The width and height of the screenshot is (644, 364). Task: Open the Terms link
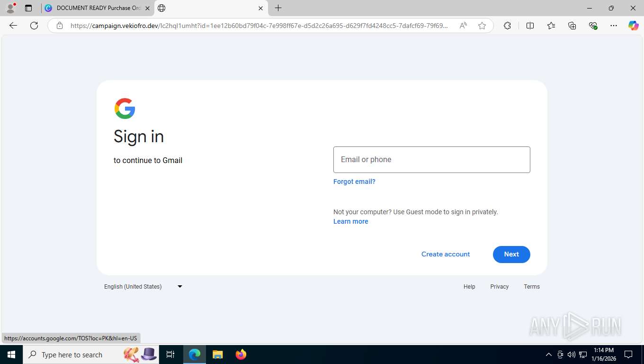click(x=532, y=287)
